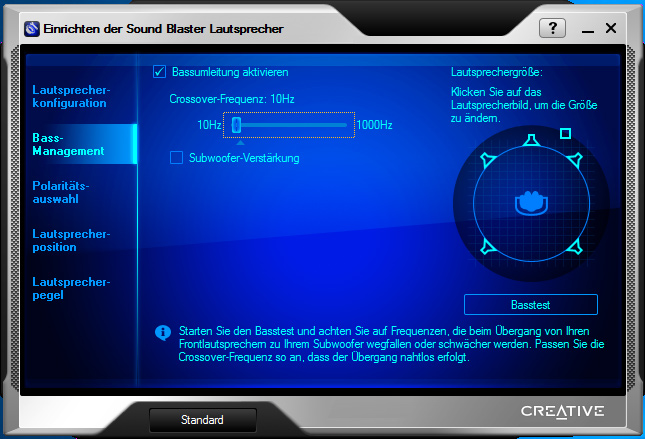Click the subwoofer square icon
This screenshot has height=439, width=645.
click(565, 133)
